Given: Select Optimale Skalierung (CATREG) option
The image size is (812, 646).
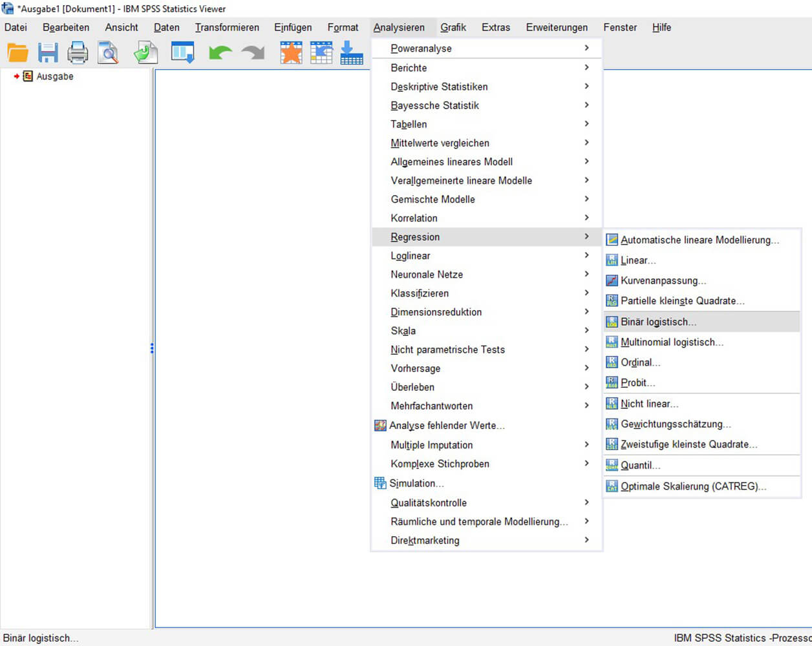Looking at the screenshot, I should point(693,486).
